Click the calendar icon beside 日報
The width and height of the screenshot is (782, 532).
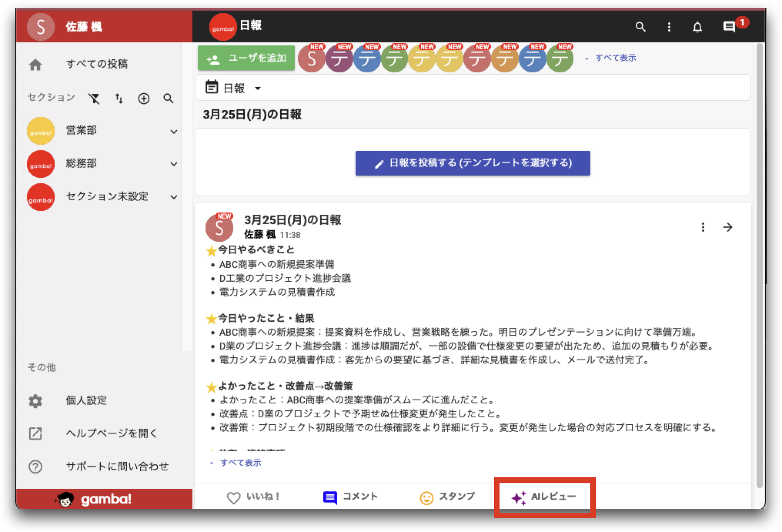212,87
